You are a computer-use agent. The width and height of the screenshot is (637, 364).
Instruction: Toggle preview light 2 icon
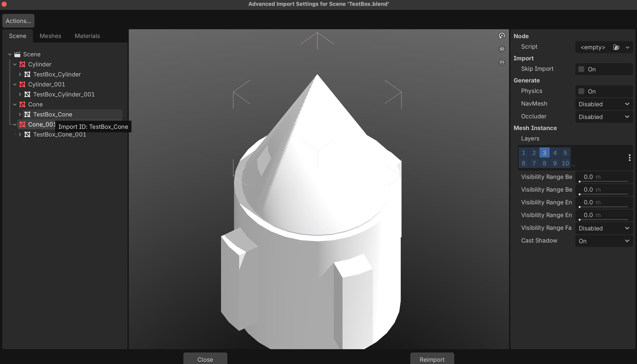(502, 62)
